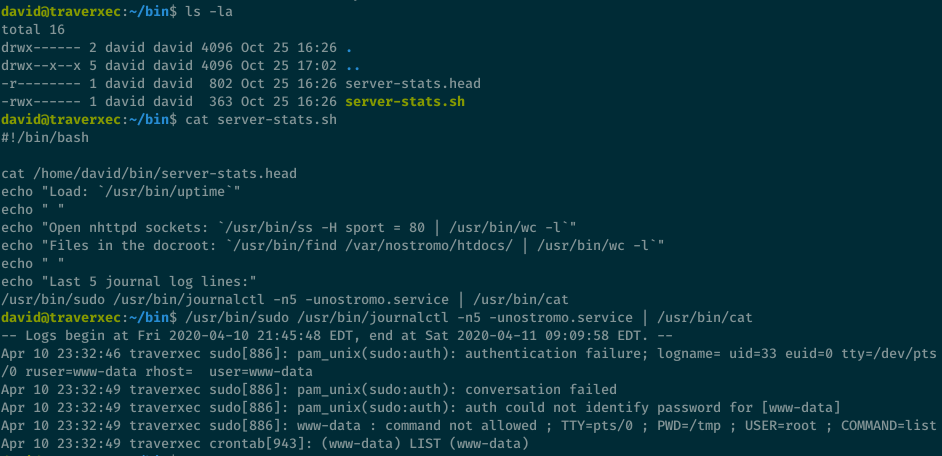Click the 'Open nhttpd sockets' echo line
The height and width of the screenshot is (456, 942).
pos(288,227)
